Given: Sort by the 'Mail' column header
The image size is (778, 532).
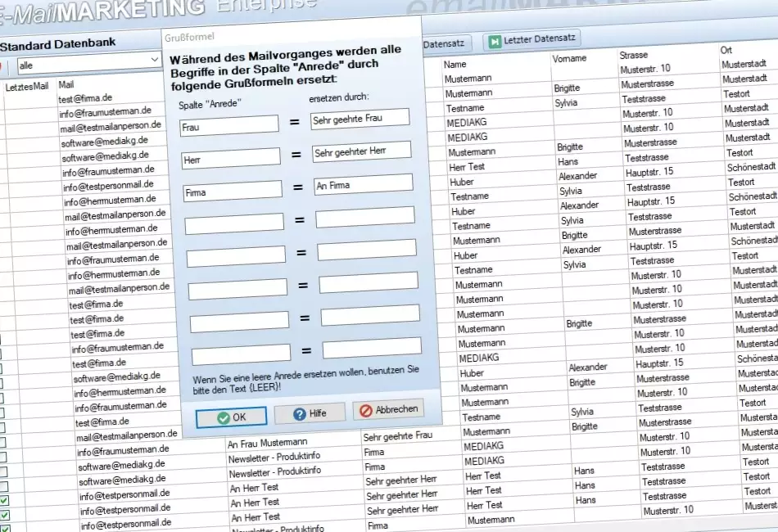Looking at the screenshot, I should pyautogui.click(x=66, y=84).
